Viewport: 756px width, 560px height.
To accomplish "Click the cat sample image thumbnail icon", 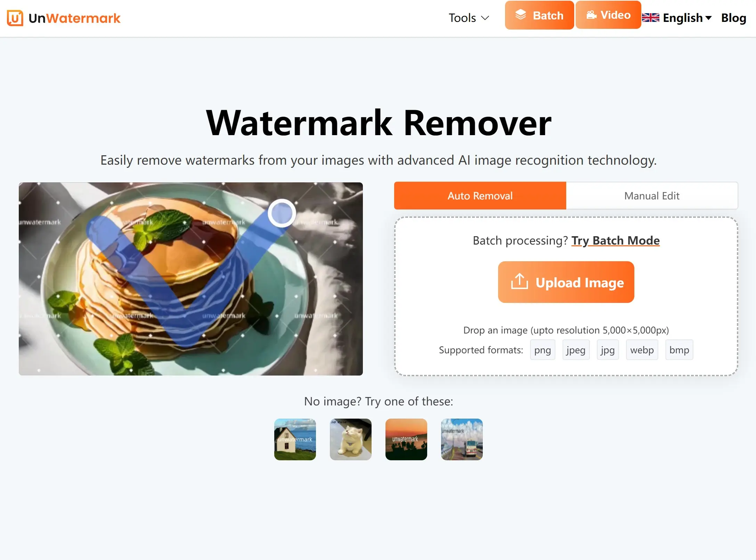I will [350, 439].
